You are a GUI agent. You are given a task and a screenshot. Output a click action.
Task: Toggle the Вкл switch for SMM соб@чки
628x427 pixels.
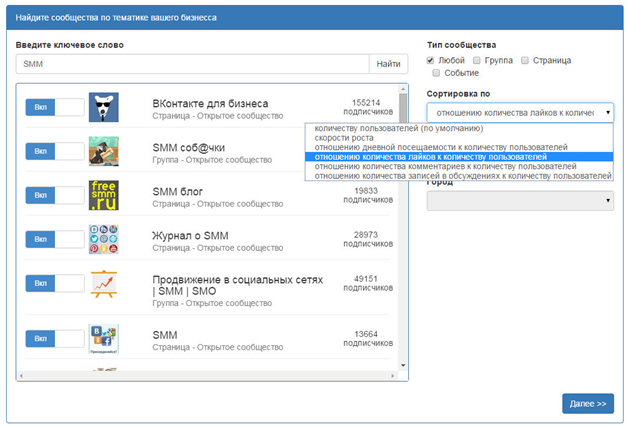point(55,151)
